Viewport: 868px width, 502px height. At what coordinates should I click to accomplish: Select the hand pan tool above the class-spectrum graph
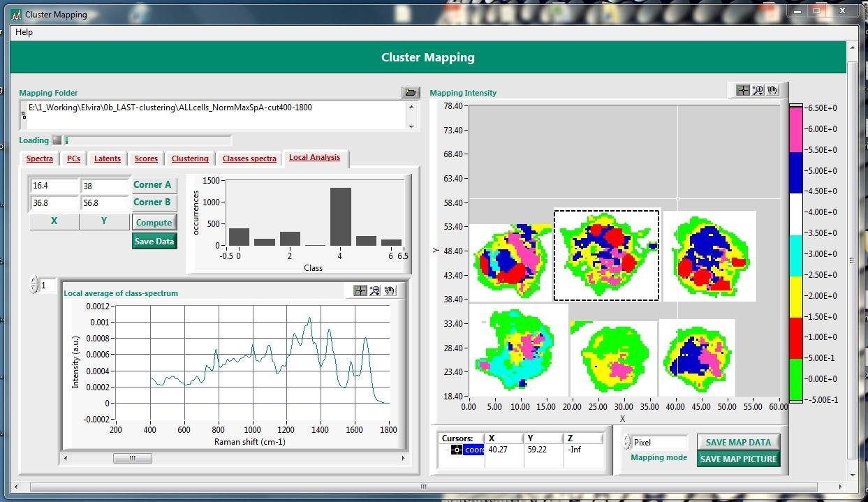(389, 291)
